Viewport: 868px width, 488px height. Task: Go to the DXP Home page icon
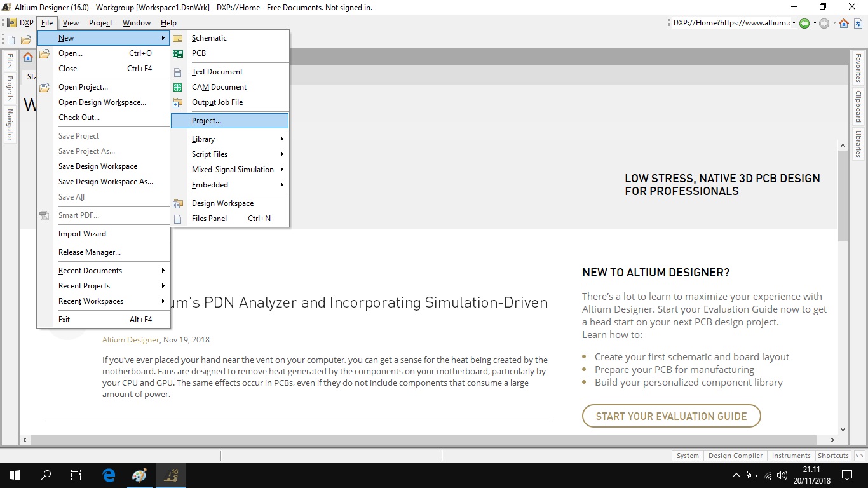844,24
